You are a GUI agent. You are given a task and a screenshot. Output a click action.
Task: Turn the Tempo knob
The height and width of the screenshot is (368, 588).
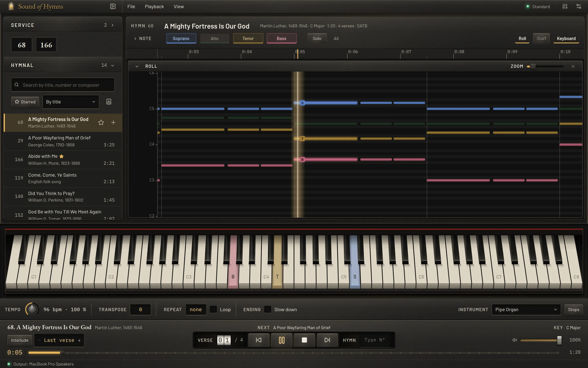coord(32,309)
